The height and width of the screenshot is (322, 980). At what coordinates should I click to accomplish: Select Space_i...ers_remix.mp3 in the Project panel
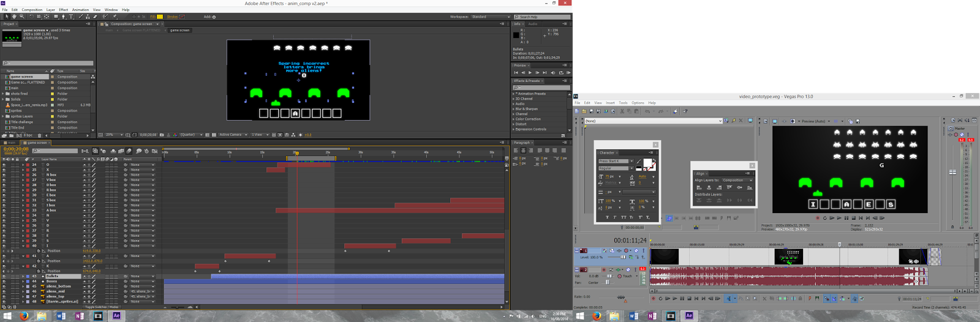pos(29,105)
